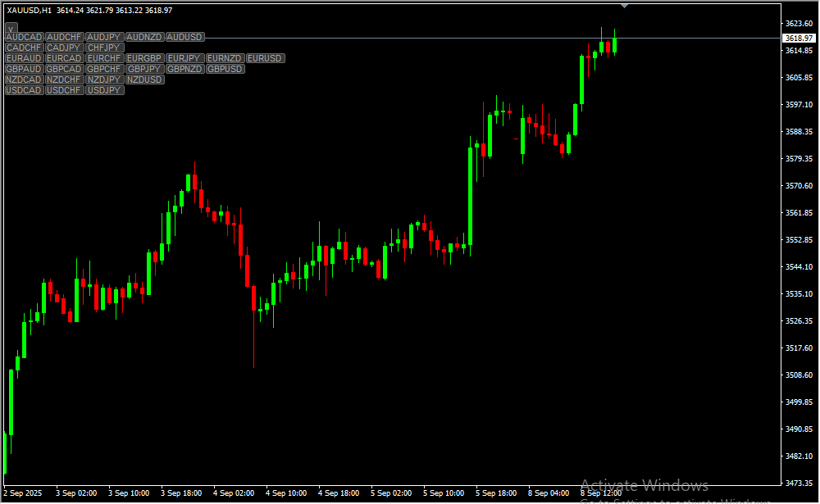Choose the NZDCAD pair button
This screenshot has height=504, width=820.
pyautogui.click(x=24, y=80)
